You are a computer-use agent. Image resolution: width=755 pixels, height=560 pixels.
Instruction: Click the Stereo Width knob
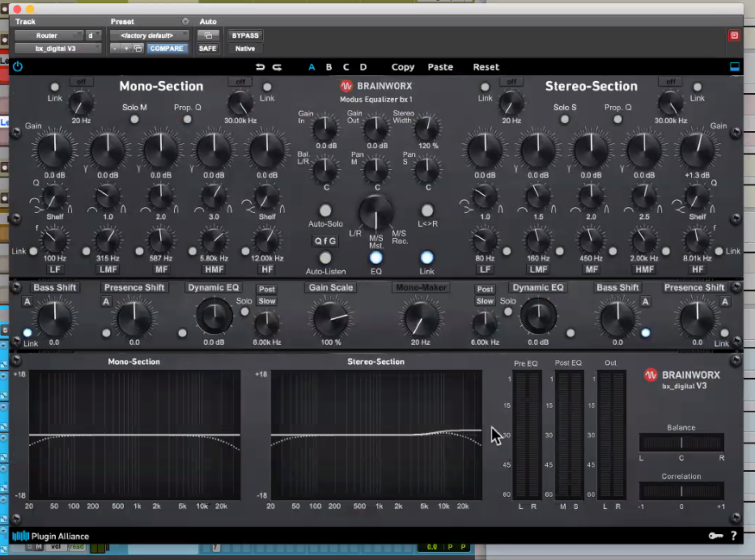pyautogui.click(x=426, y=128)
